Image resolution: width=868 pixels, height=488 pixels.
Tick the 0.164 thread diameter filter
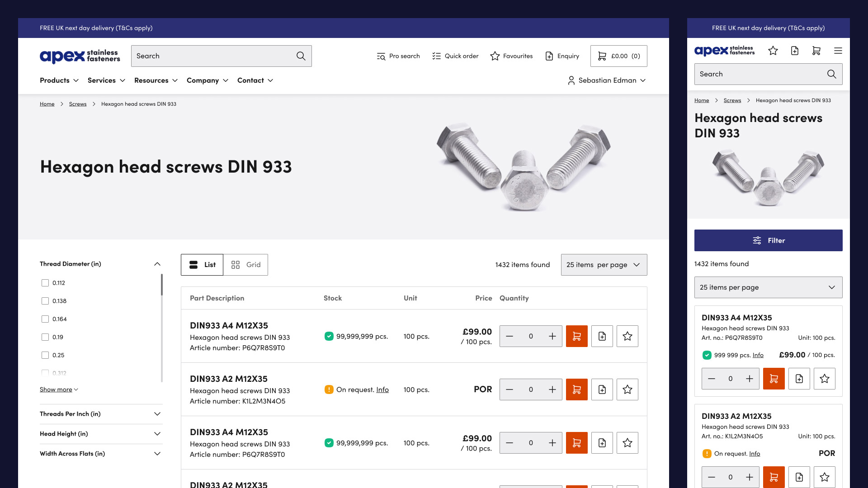coord(45,319)
